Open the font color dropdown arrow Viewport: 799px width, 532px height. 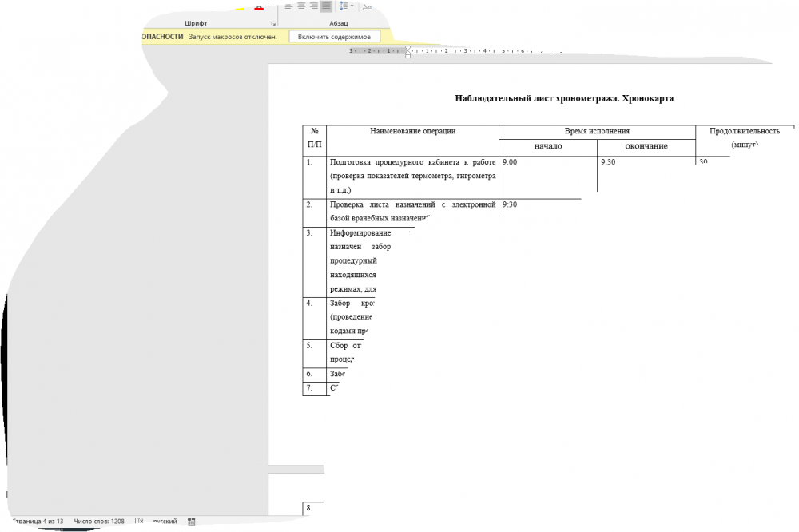click(268, 7)
